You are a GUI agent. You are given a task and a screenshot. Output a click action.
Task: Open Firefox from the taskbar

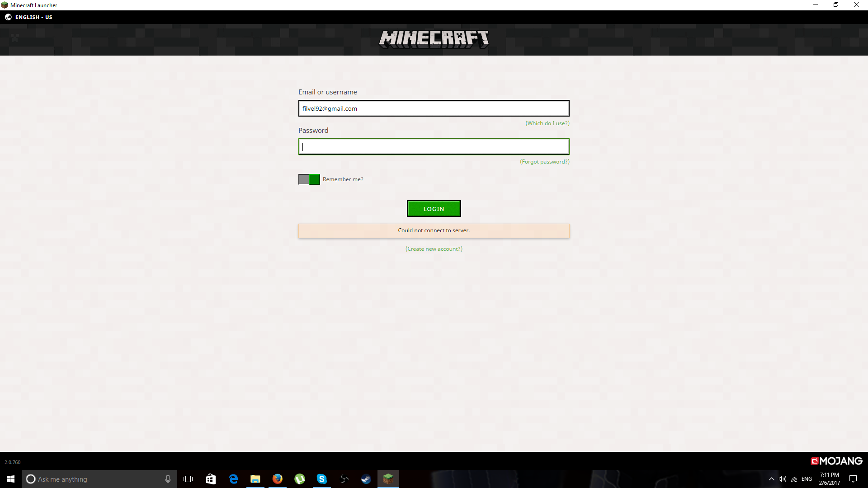(278, 479)
